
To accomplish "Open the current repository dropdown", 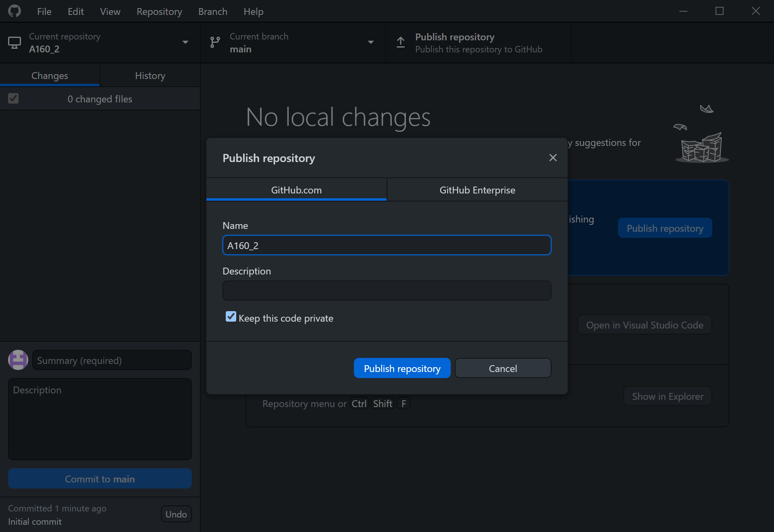I will coord(185,42).
